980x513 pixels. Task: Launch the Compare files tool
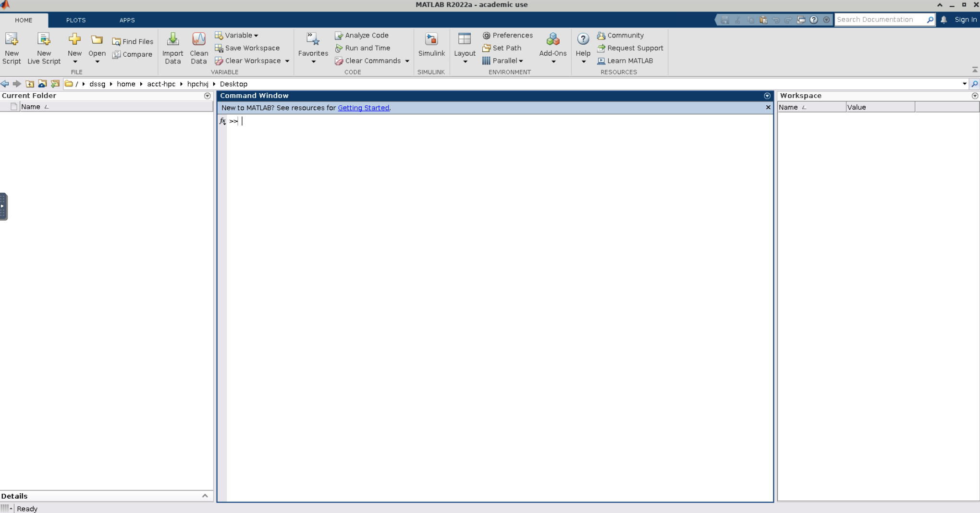pyautogui.click(x=132, y=54)
